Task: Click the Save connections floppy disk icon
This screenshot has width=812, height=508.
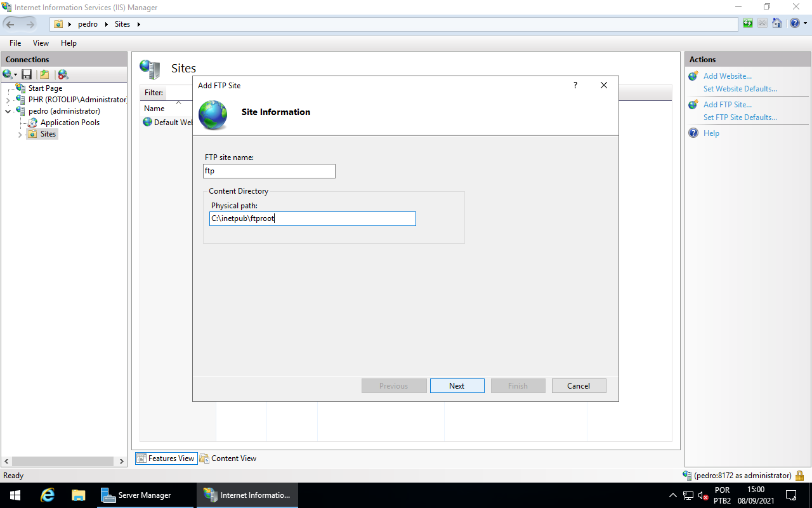Action: (x=27, y=74)
